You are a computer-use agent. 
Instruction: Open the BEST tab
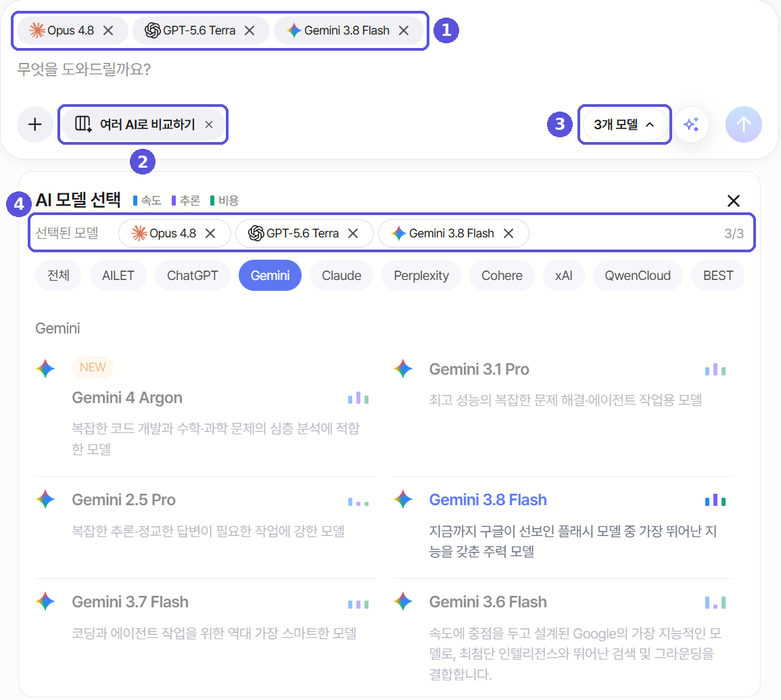pos(717,275)
